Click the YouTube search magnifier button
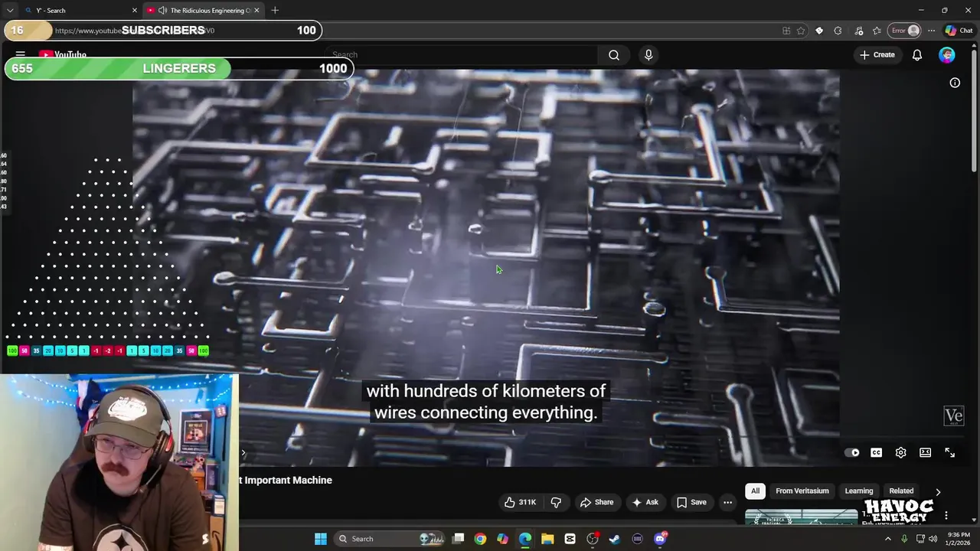This screenshot has height=551, width=980. (x=614, y=55)
